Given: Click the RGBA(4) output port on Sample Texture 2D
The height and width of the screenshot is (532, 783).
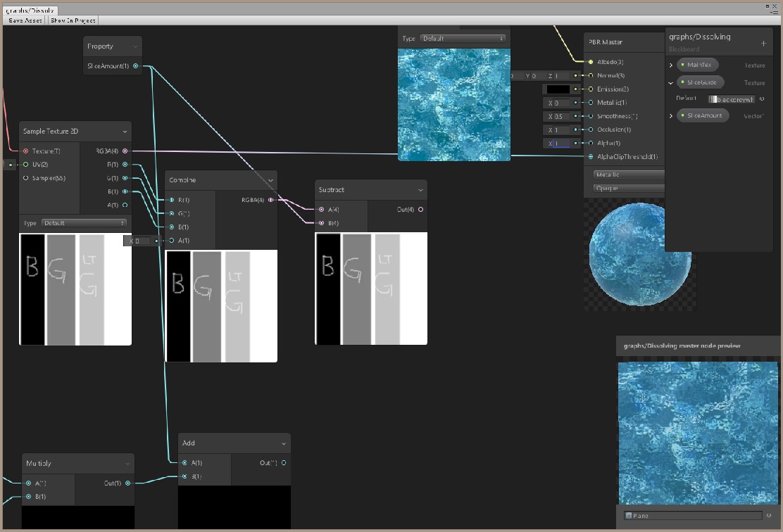Looking at the screenshot, I should coord(126,151).
